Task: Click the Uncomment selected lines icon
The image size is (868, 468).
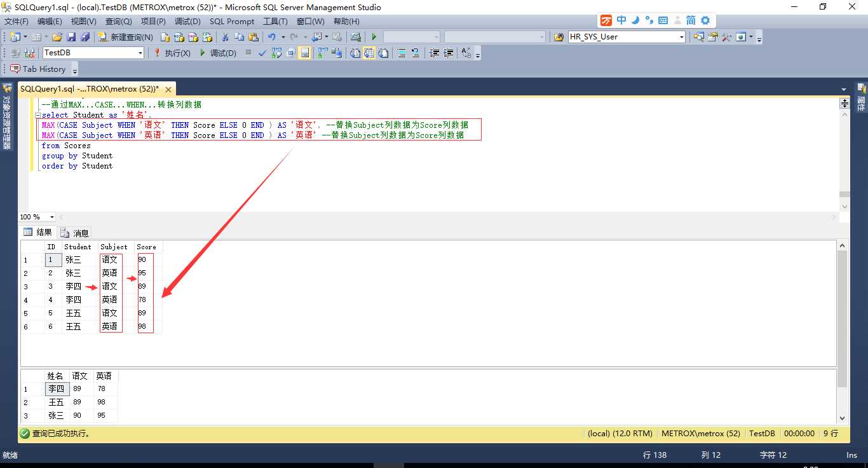Action: [x=415, y=53]
